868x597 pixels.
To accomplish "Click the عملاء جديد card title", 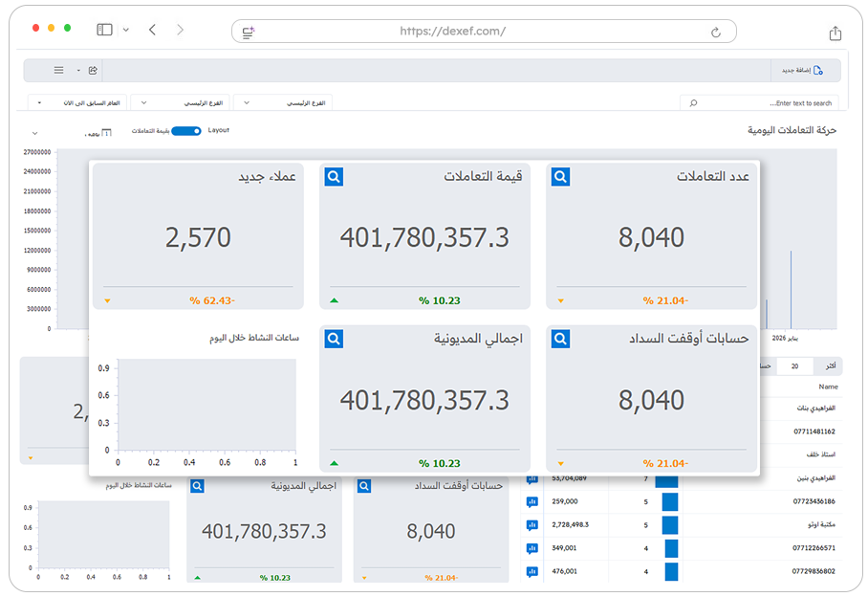I will pyautogui.click(x=267, y=177).
